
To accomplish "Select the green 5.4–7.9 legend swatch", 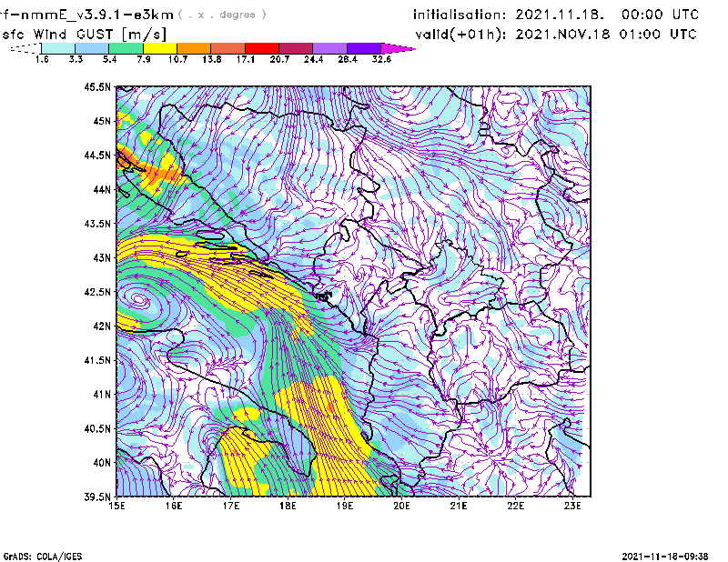I will pyautogui.click(x=126, y=48).
